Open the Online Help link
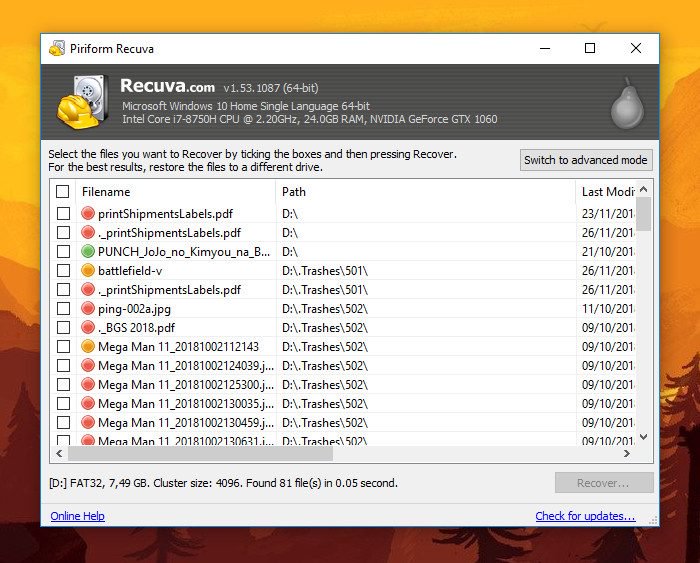 pos(77,516)
